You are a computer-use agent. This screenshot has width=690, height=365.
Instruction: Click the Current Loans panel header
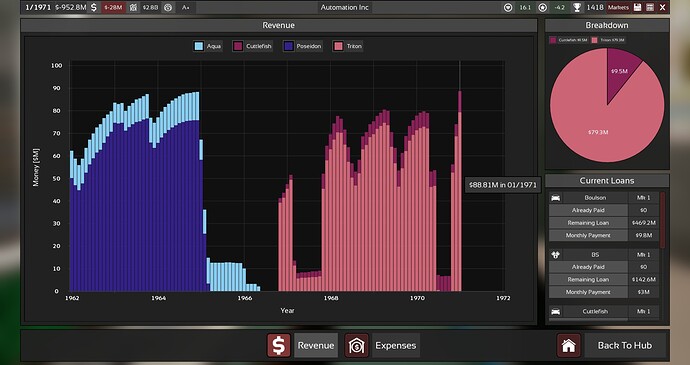(x=607, y=181)
